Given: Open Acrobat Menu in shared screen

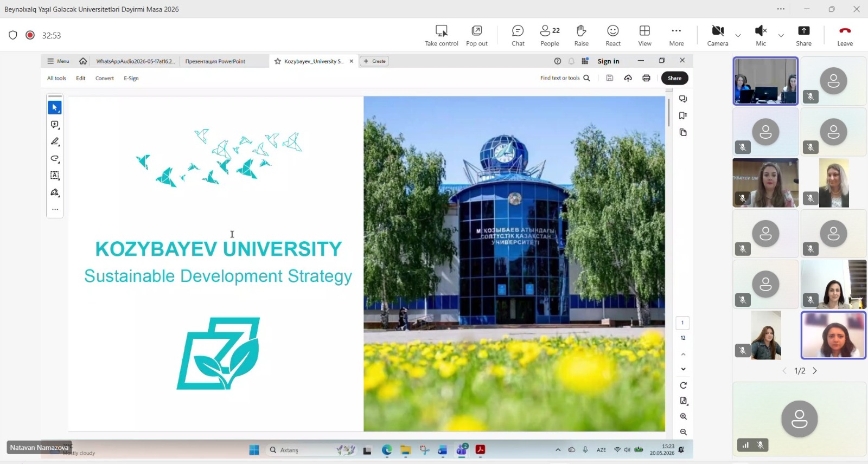Looking at the screenshot, I should pyautogui.click(x=58, y=61).
